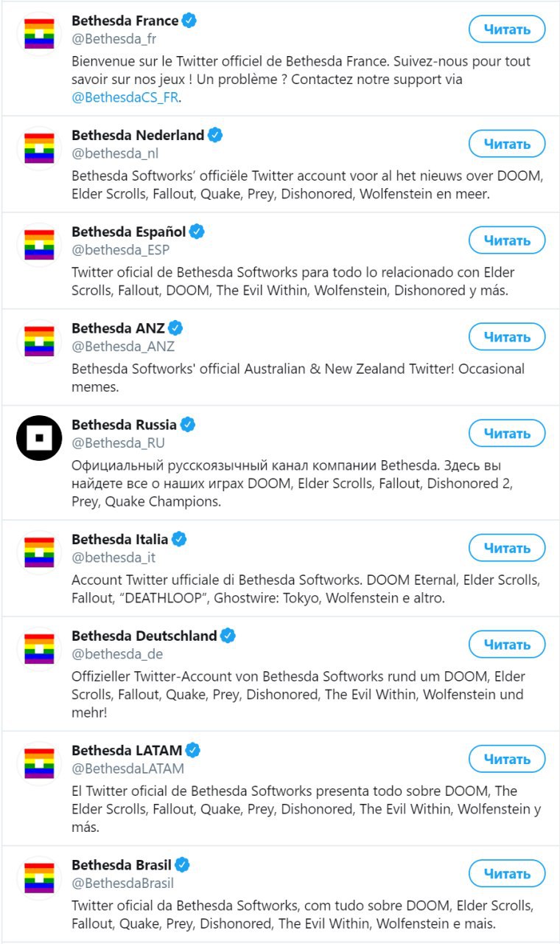Click verified badge beside Bethesda Español
Image resolution: width=560 pixels, height=944 pixels.
(197, 232)
